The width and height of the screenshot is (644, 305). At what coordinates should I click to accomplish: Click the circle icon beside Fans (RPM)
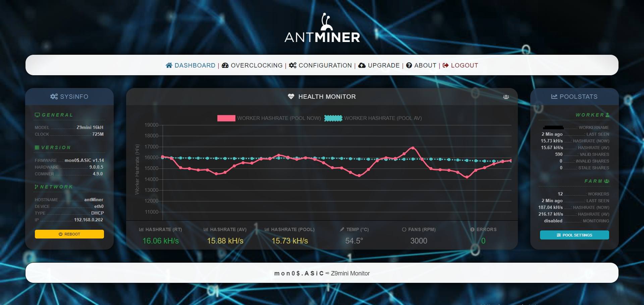pyautogui.click(x=404, y=229)
